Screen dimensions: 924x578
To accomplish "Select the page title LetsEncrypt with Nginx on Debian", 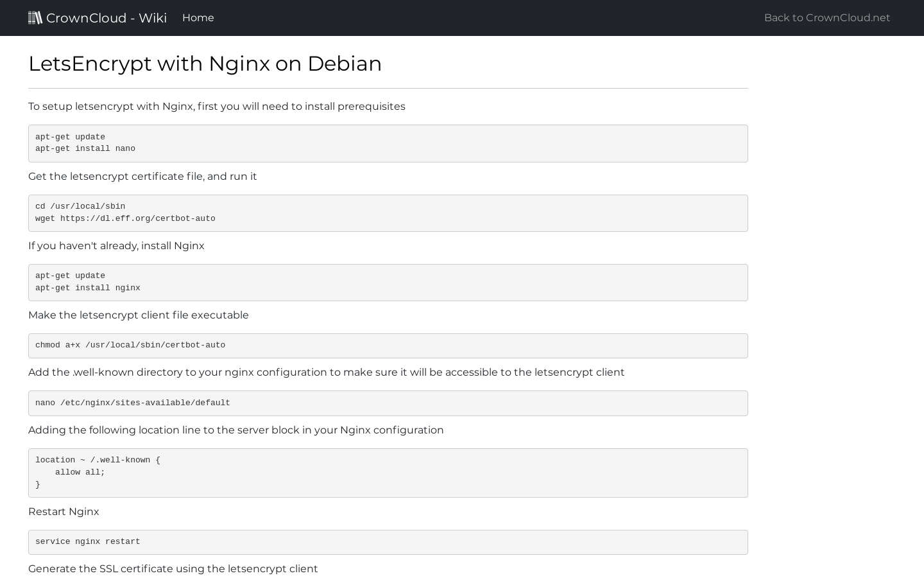I will 205,63.
